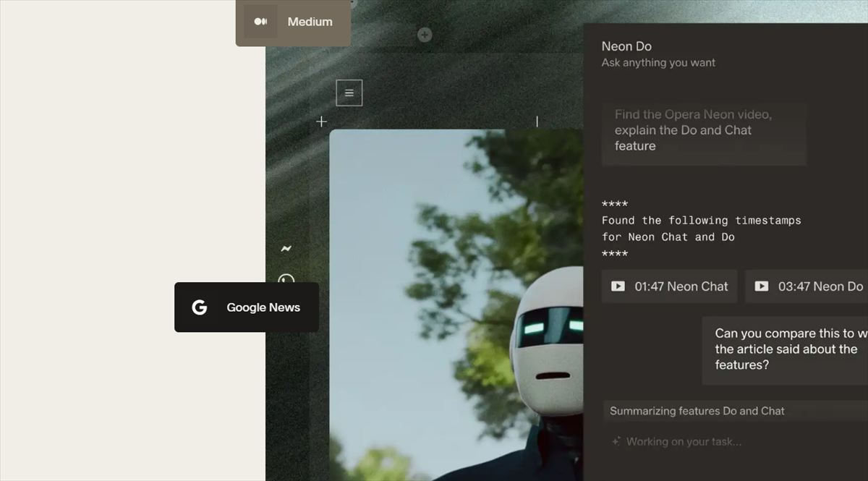Click the play icon on the 01:47 Neon Chat chip
The height and width of the screenshot is (481, 868).
[x=617, y=286]
